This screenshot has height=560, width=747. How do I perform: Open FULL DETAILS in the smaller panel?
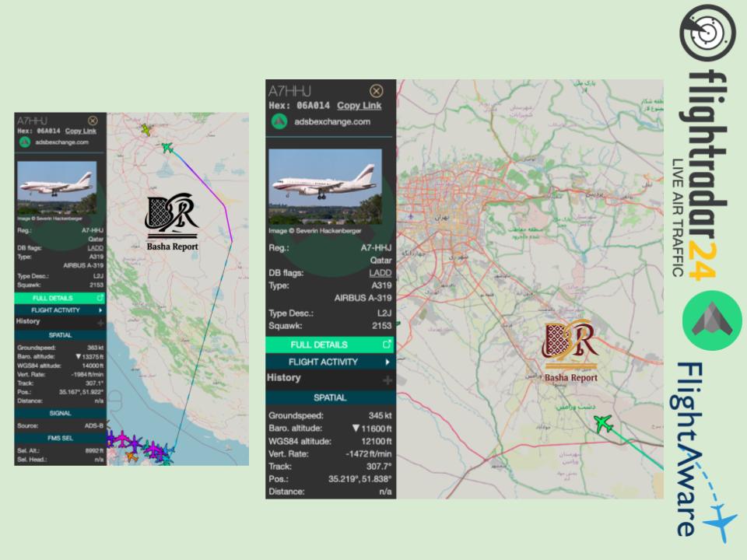pyautogui.click(x=60, y=298)
